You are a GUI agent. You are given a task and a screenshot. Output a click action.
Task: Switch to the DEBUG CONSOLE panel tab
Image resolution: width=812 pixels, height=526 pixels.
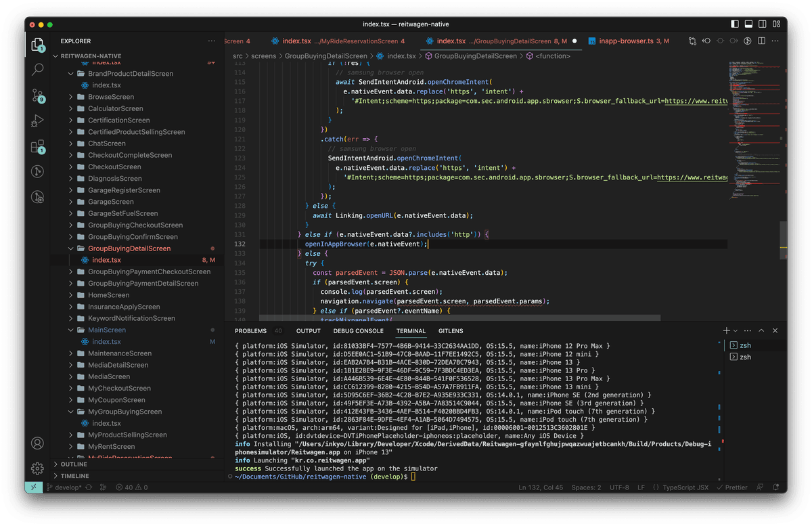point(358,331)
